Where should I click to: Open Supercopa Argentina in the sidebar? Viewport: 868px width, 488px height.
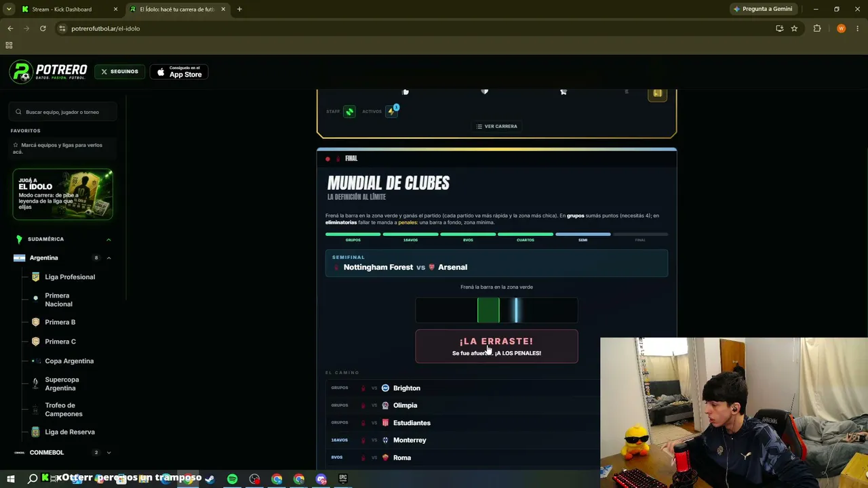(62, 384)
